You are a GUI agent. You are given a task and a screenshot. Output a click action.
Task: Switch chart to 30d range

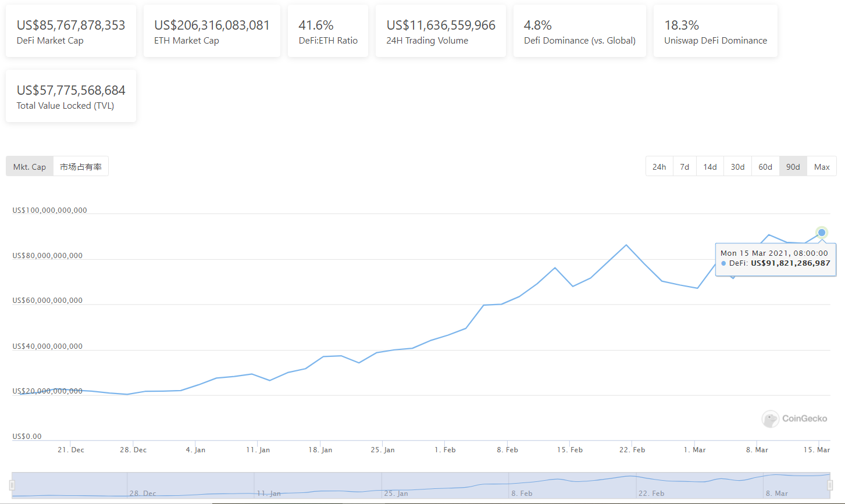coord(737,167)
